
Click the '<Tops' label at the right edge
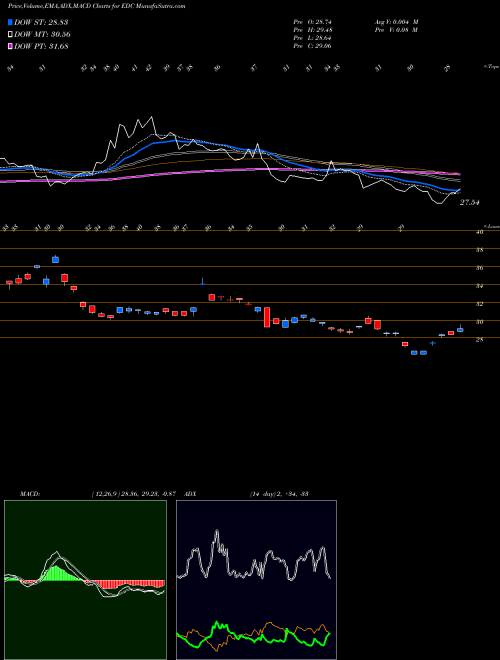491,67
